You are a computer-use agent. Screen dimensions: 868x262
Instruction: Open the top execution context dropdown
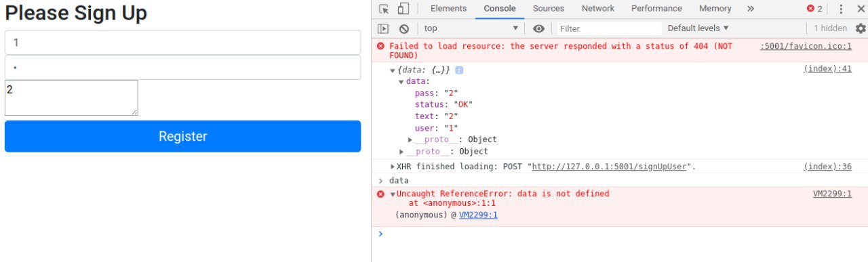[471, 28]
